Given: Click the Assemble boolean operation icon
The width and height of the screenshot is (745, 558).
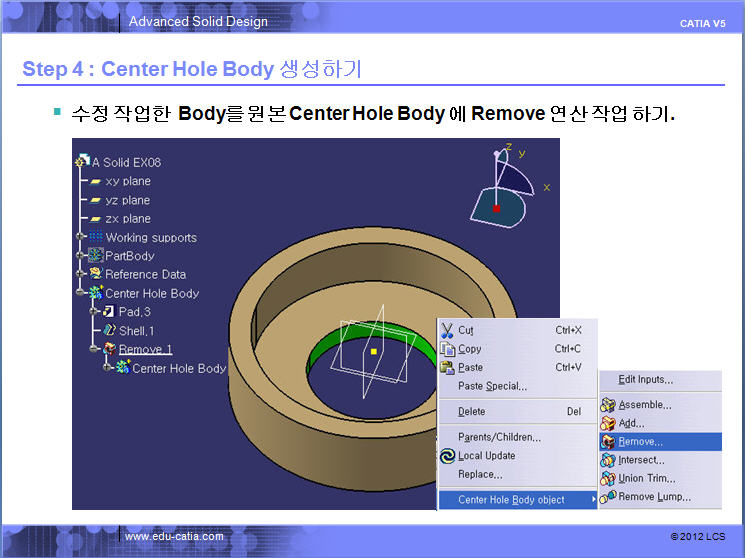Looking at the screenshot, I should coord(607,405).
